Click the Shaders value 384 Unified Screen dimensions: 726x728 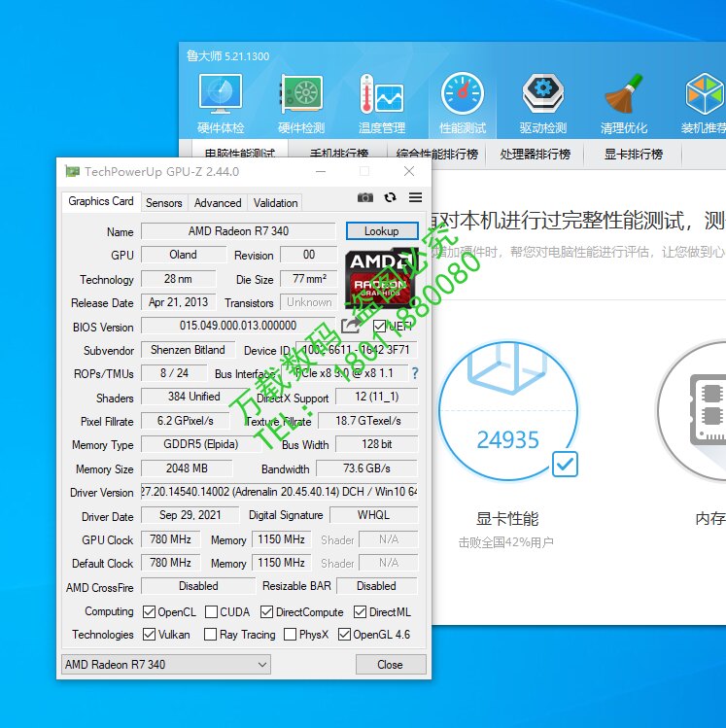[x=194, y=397]
